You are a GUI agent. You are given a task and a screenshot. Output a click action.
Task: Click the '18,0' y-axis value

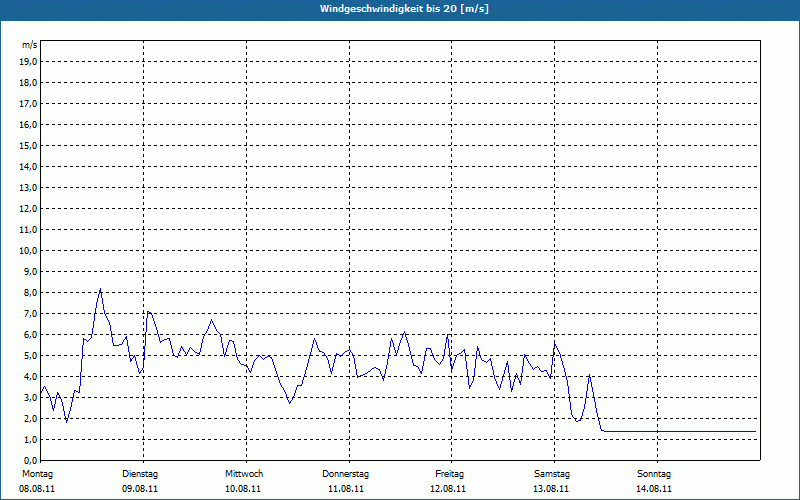pos(30,83)
